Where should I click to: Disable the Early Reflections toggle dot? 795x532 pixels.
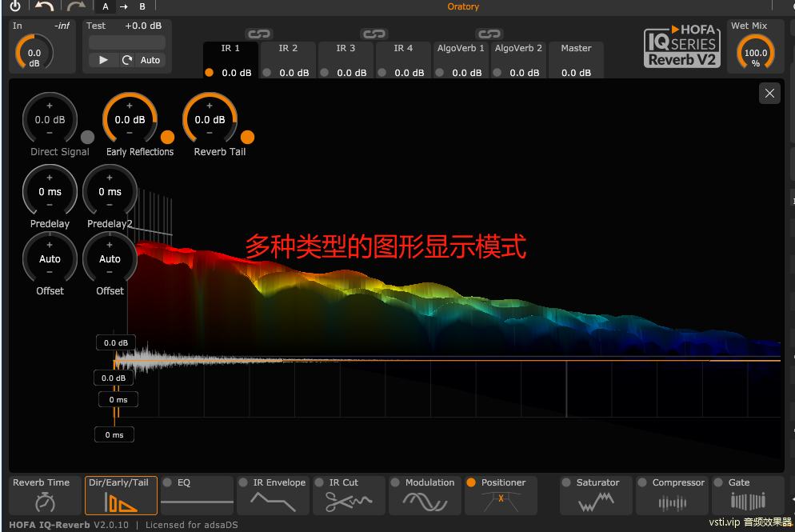coord(167,138)
